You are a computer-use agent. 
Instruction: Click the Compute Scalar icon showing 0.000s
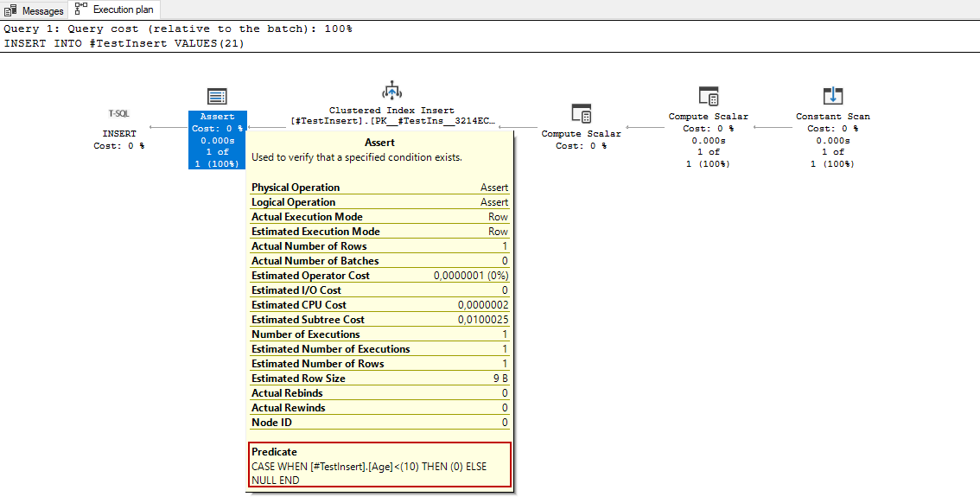tap(708, 96)
